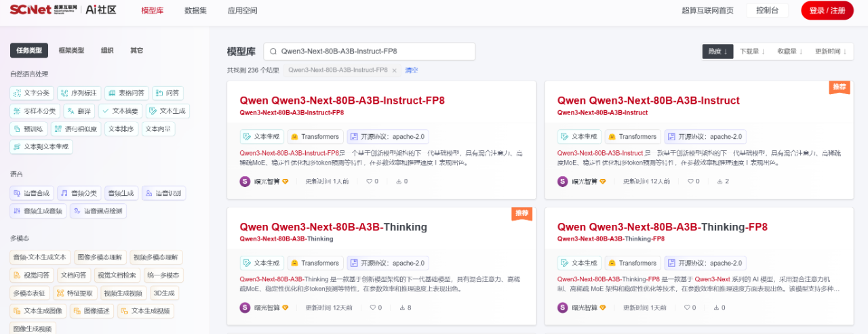
Task: Open 数据集 in top navigation
Action: [196, 11]
